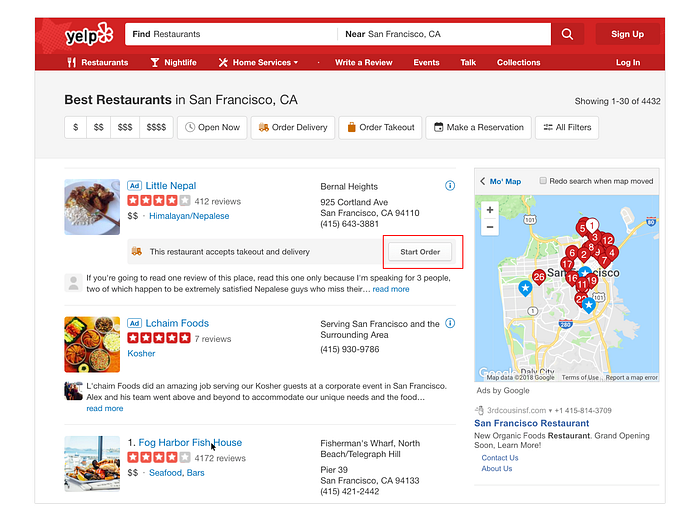Click the info icon for Little Nepal
Screen dimensions: 700x521
(x=450, y=186)
